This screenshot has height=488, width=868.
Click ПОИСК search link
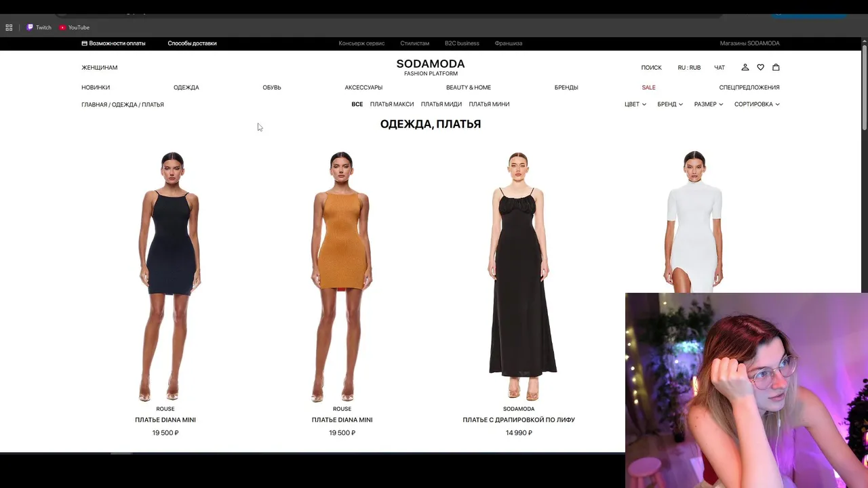tap(652, 68)
